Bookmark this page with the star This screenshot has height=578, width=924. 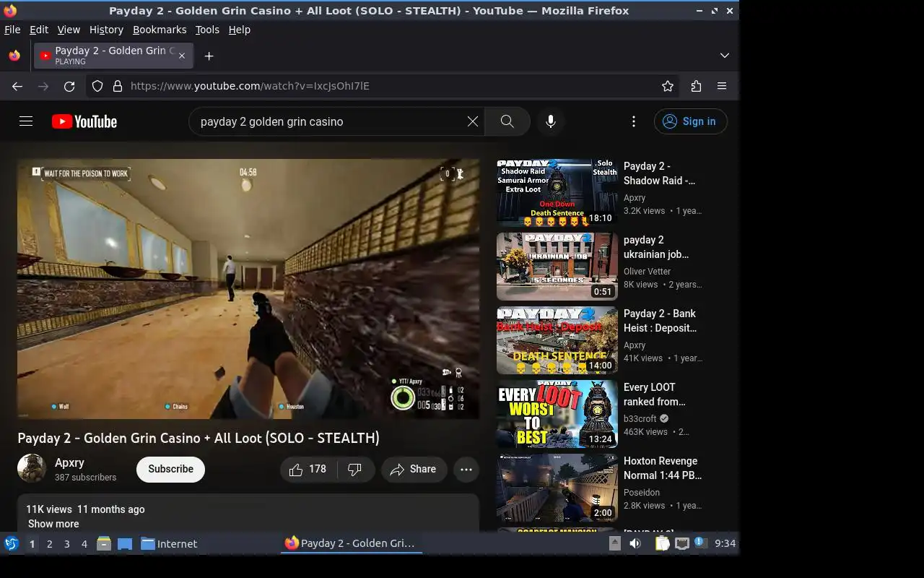coord(668,86)
